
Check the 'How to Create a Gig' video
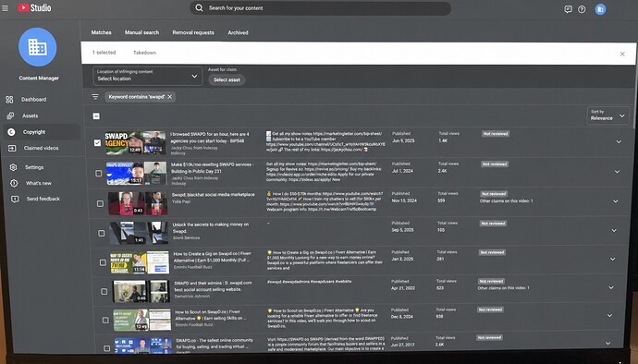(103, 262)
